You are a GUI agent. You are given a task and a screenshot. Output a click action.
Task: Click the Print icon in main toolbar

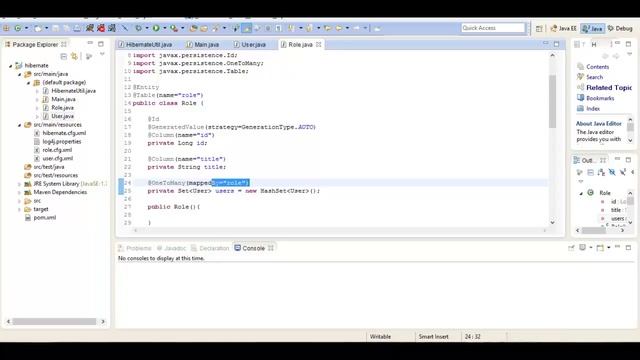click(x=77, y=28)
